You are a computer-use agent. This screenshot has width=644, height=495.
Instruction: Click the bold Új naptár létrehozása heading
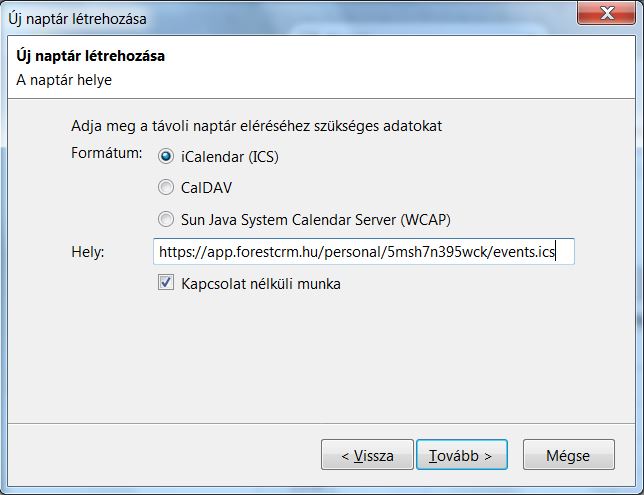coord(89,56)
